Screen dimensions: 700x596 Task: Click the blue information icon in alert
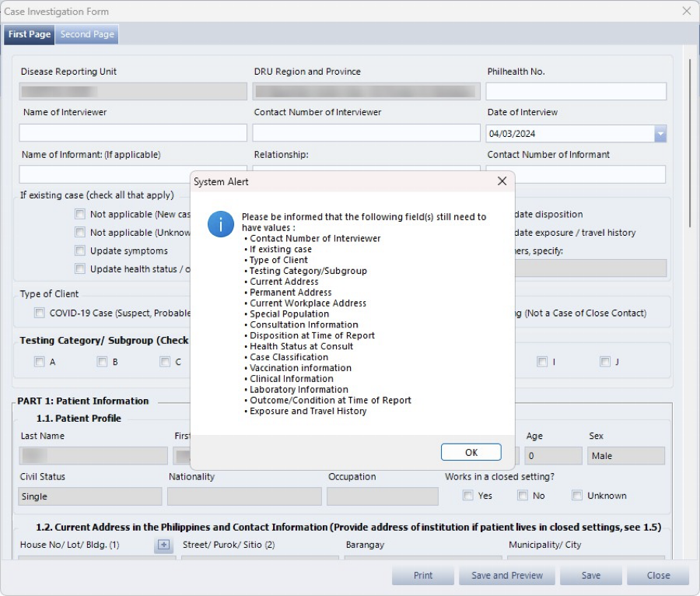pos(221,225)
